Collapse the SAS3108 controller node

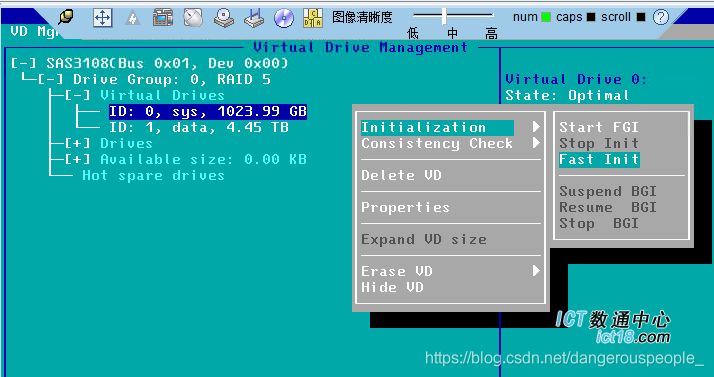(x=24, y=63)
